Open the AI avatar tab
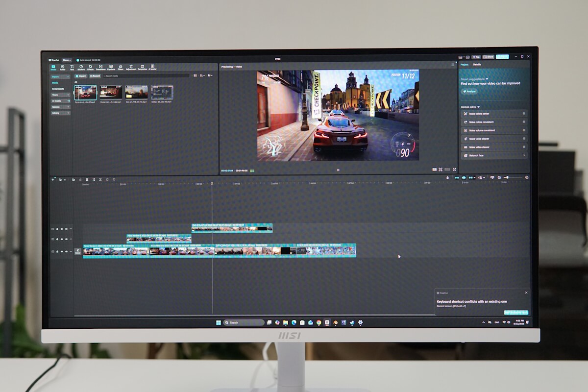588x392 pixels. click(x=152, y=68)
